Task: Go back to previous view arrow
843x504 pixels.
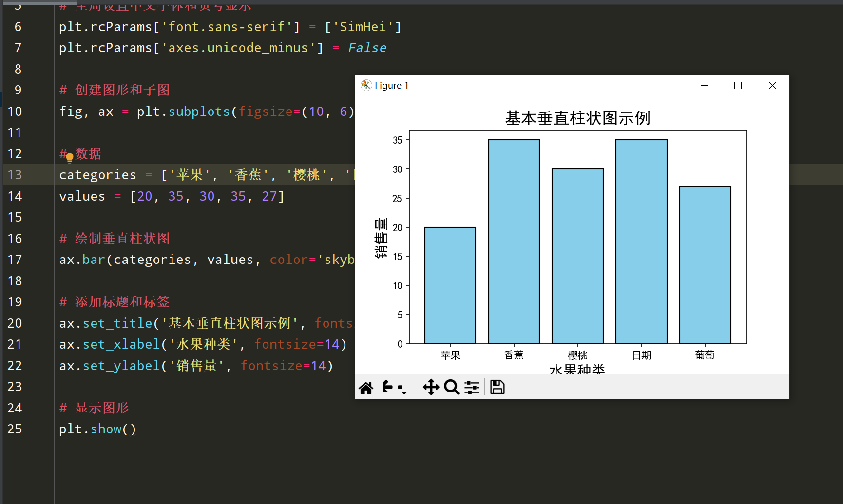Action: pyautogui.click(x=386, y=388)
